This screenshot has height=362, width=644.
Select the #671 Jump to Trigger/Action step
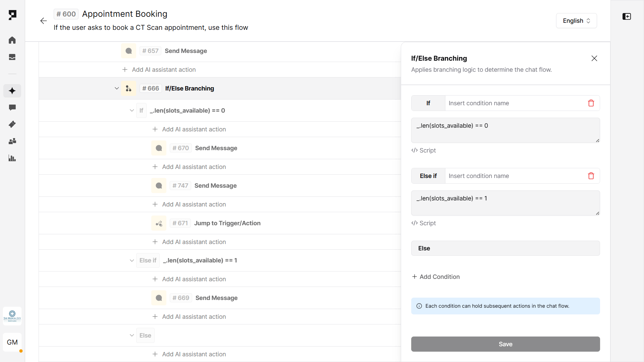pos(227,223)
